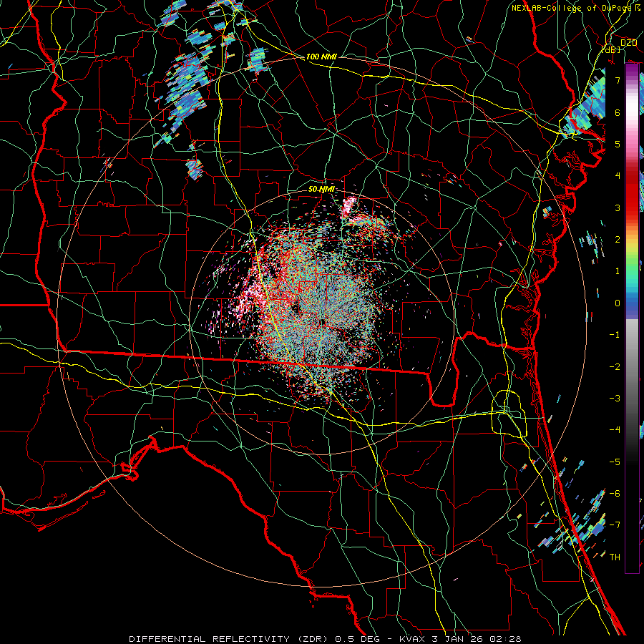Click the TH threshold label on the scale
The height and width of the screenshot is (644, 644).
[615, 557]
